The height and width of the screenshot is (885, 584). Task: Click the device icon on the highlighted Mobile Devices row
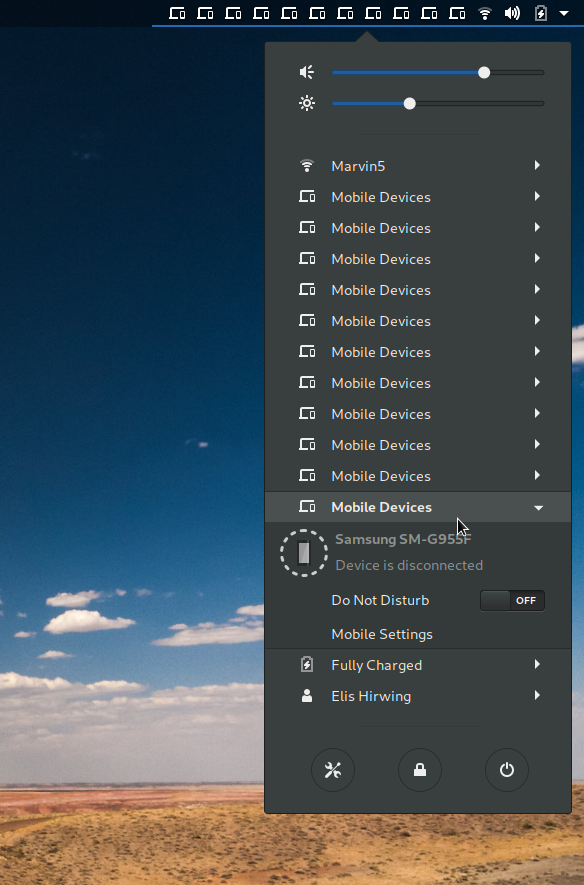[307, 506]
